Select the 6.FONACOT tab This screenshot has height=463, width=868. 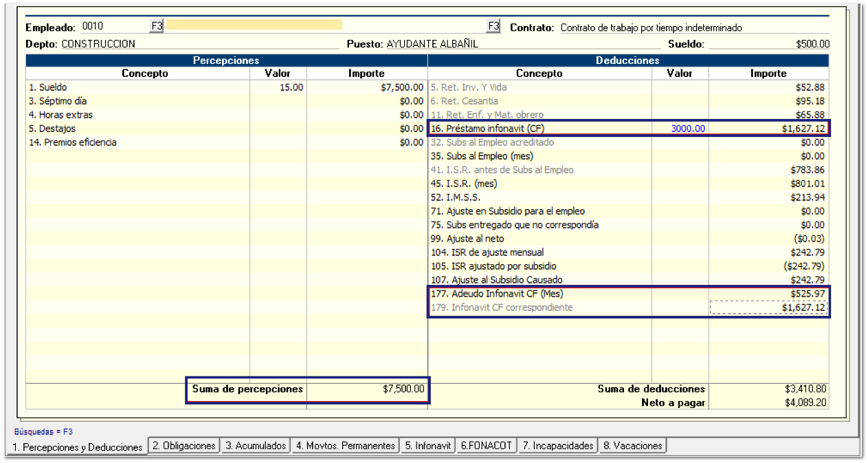(x=486, y=446)
